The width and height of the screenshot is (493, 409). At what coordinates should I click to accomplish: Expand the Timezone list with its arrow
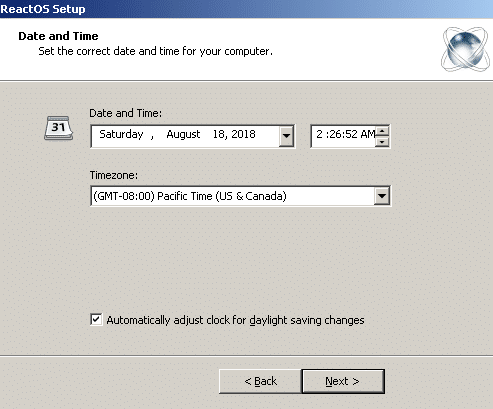[x=382, y=196]
